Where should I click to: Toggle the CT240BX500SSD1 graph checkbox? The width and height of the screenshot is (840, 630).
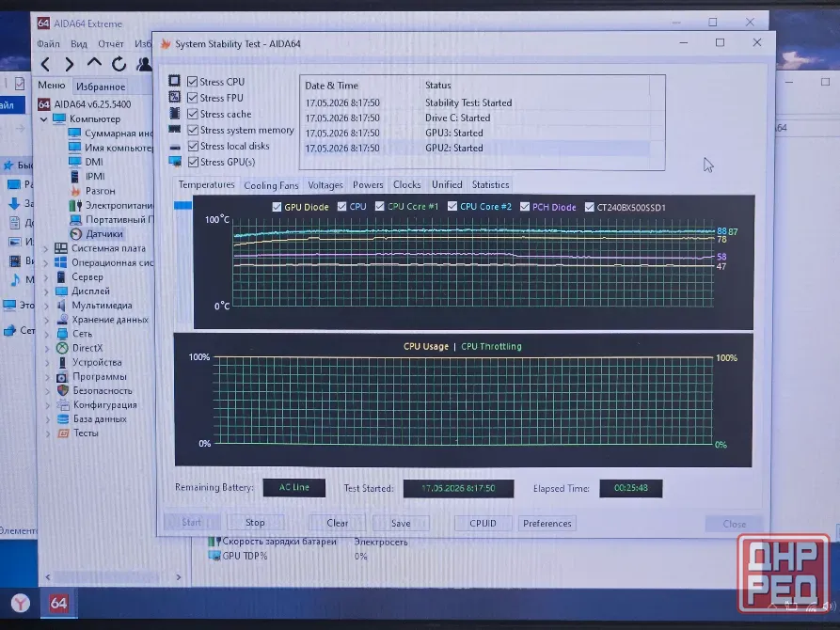click(589, 207)
